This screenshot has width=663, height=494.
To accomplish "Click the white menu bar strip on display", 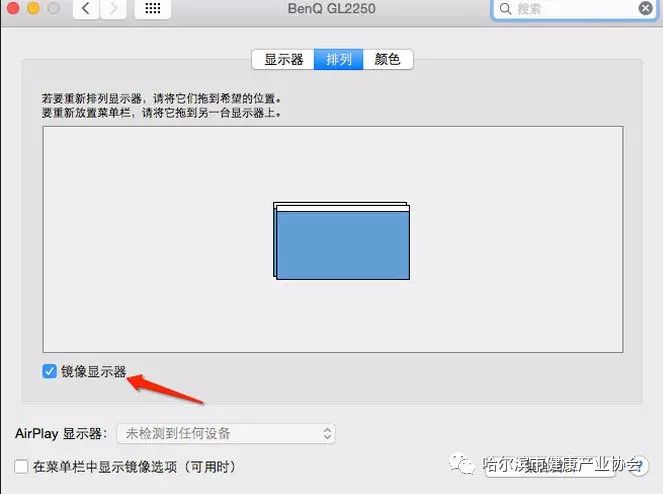I will click(x=341, y=205).
